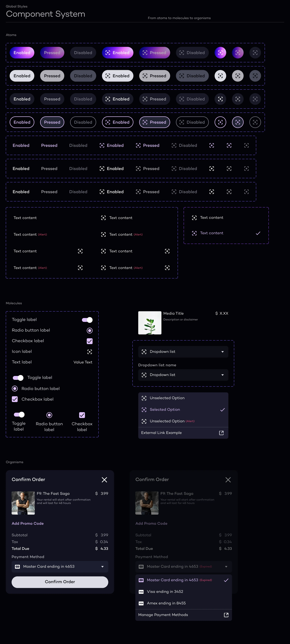290x644 pixels.
Task: Choose Amex ending in 8455 payment option
Action: click(166, 603)
